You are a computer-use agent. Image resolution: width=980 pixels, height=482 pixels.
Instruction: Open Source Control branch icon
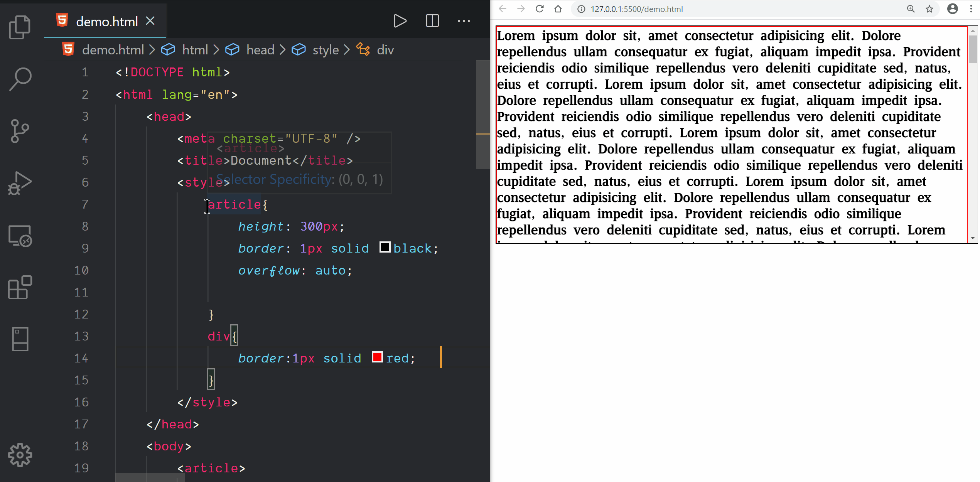click(x=20, y=131)
